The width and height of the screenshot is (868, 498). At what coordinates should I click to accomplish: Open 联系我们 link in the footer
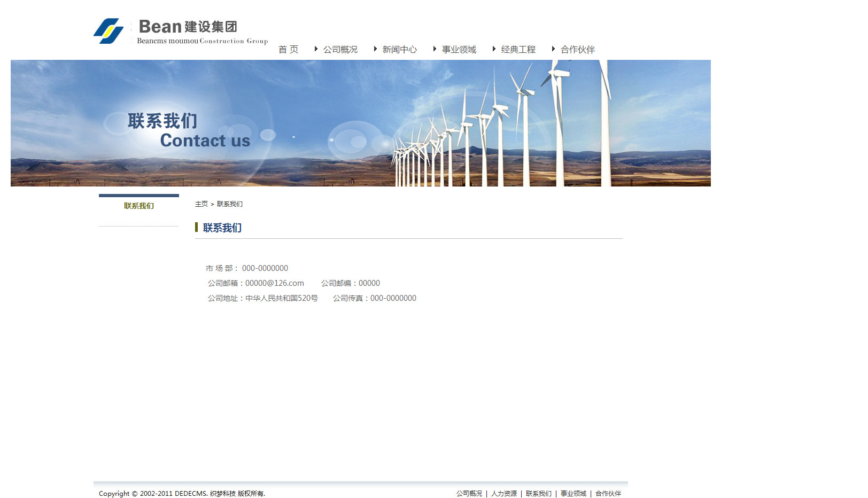point(538,494)
